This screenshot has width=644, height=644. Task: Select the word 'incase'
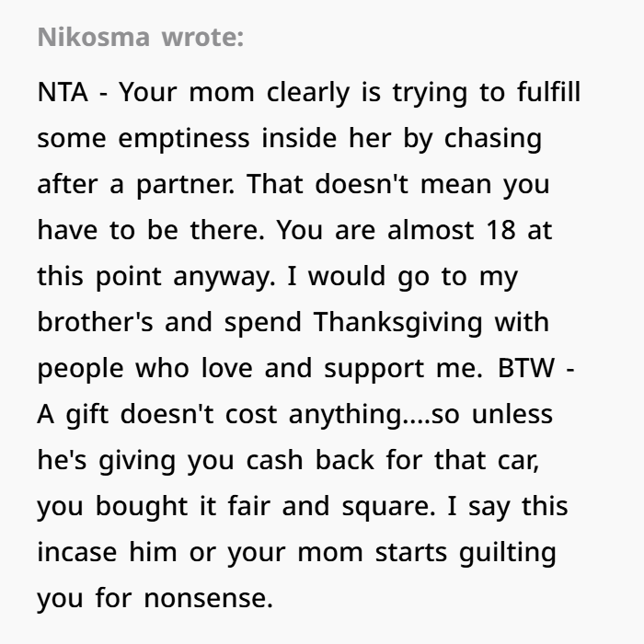(77, 552)
